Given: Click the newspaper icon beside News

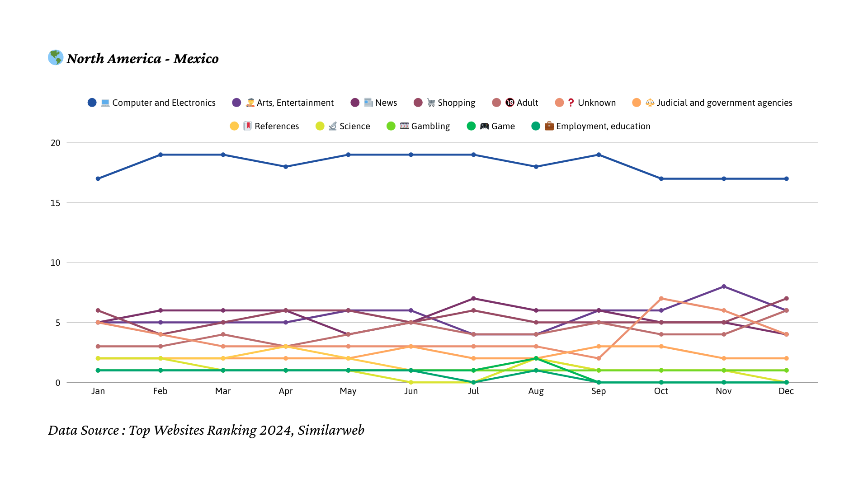Looking at the screenshot, I should tap(368, 103).
